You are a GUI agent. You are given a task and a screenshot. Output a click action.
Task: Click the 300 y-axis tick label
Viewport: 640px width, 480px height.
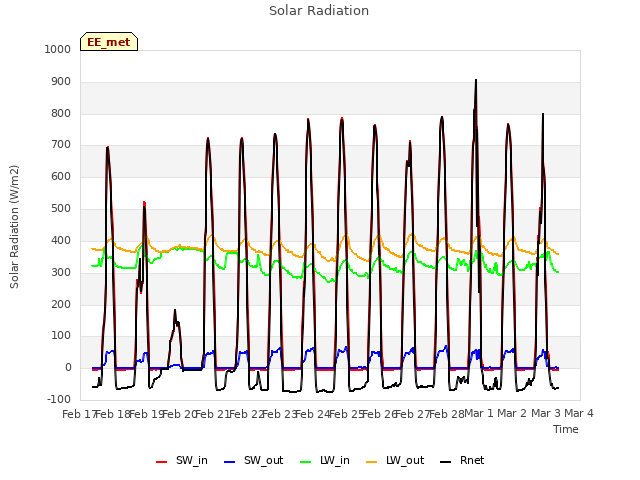(61, 272)
